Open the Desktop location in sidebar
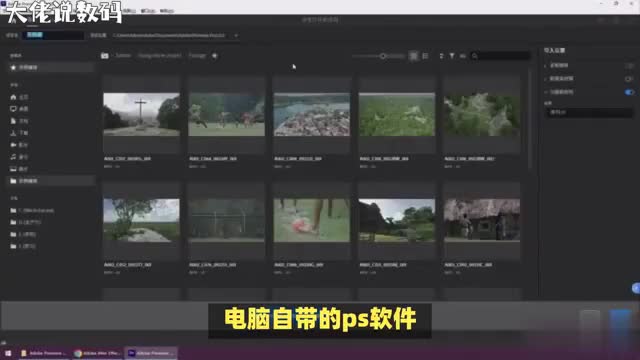The width and height of the screenshot is (640, 360). 19,109
